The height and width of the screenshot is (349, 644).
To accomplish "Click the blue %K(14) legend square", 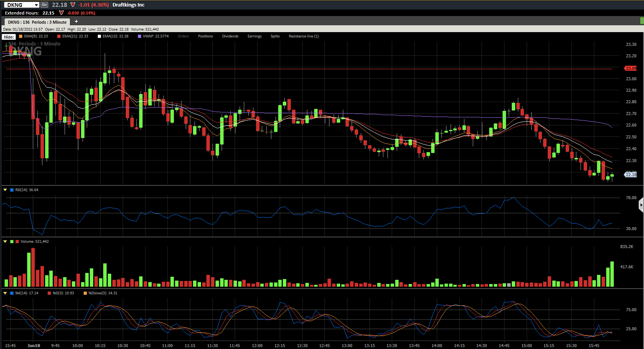I will pos(12,293).
